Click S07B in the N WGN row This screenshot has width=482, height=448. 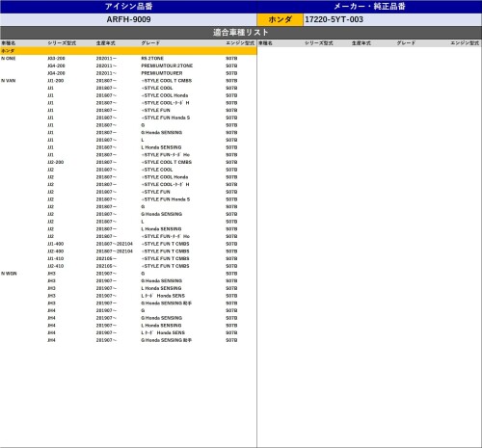(231, 274)
